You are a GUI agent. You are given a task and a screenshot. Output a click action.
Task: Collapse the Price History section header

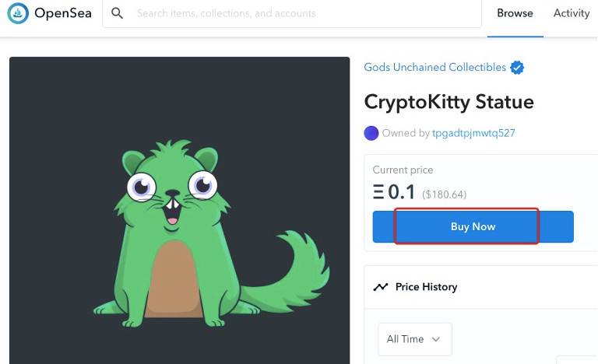481,287
